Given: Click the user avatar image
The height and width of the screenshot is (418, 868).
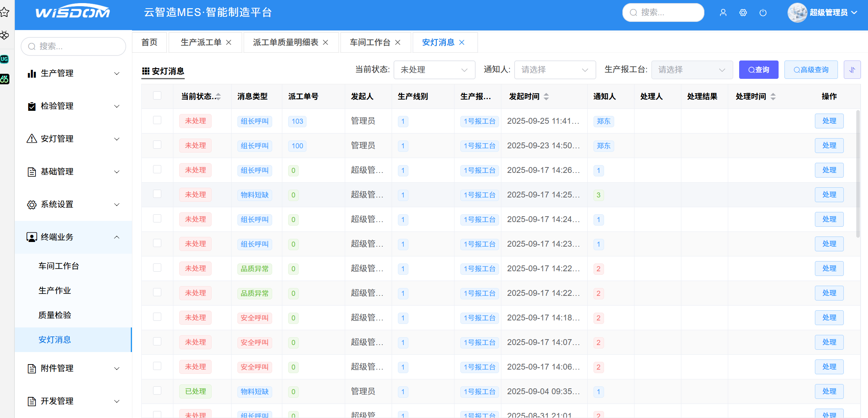Looking at the screenshot, I should 797,12.
